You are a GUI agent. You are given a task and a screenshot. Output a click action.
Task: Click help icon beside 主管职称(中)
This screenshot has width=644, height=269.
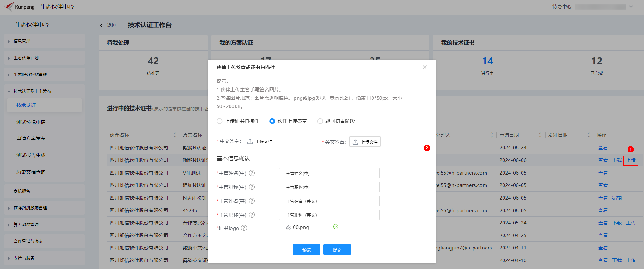point(252,187)
